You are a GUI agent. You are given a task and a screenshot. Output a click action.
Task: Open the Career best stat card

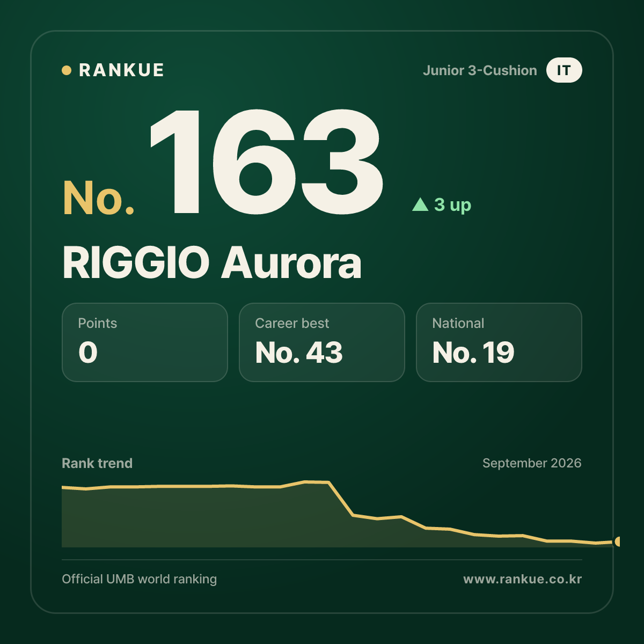coord(322,342)
